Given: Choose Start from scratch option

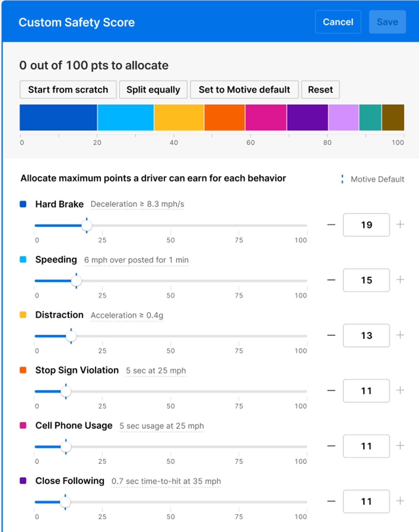Looking at the screenshot, I should [x=68, y=90].
